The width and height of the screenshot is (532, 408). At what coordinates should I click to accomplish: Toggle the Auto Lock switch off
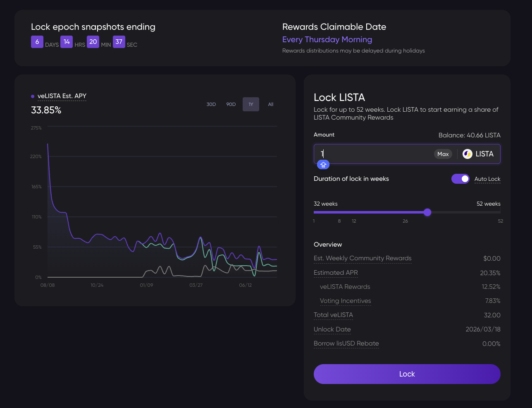[x=460, y=179]
